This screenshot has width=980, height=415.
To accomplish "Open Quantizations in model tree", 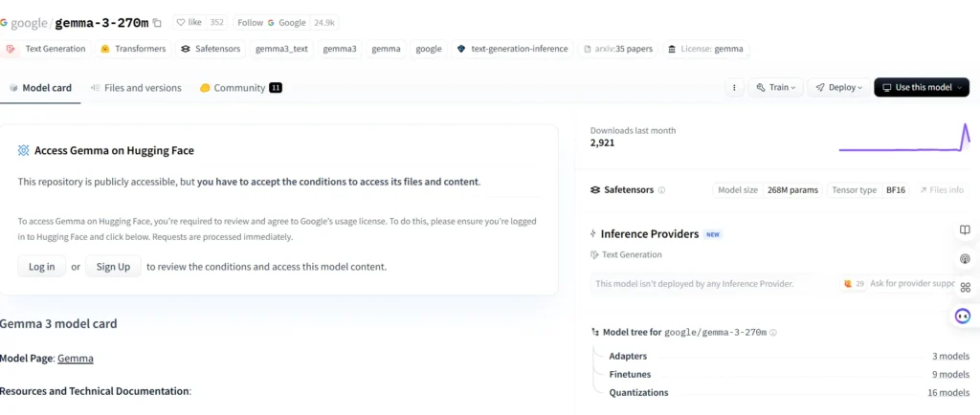I will point(638,393).
